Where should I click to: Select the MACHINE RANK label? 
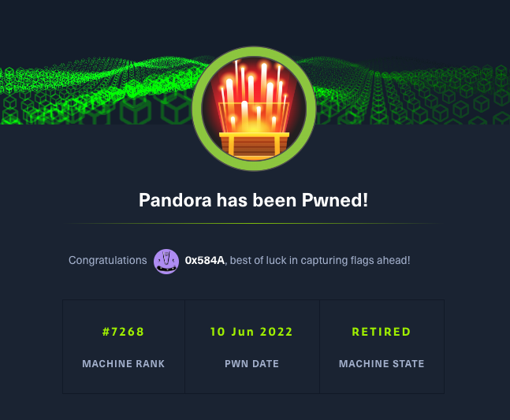pos(124,364)
